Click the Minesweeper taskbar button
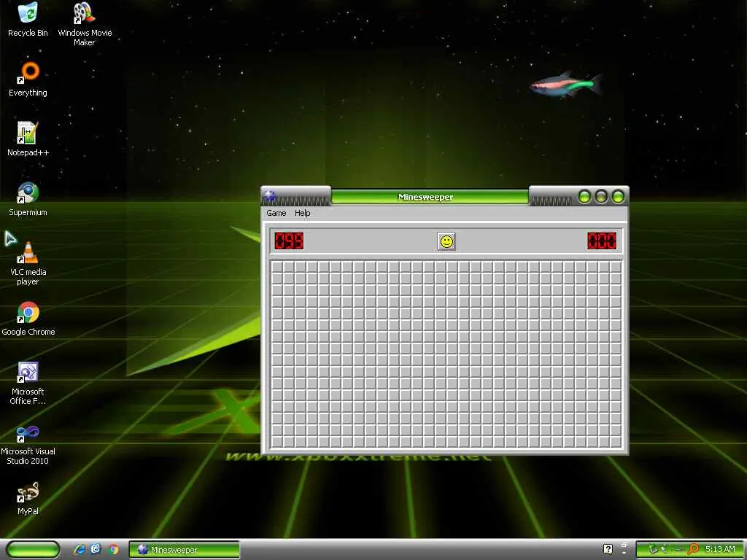 click(x=185, y=550)
